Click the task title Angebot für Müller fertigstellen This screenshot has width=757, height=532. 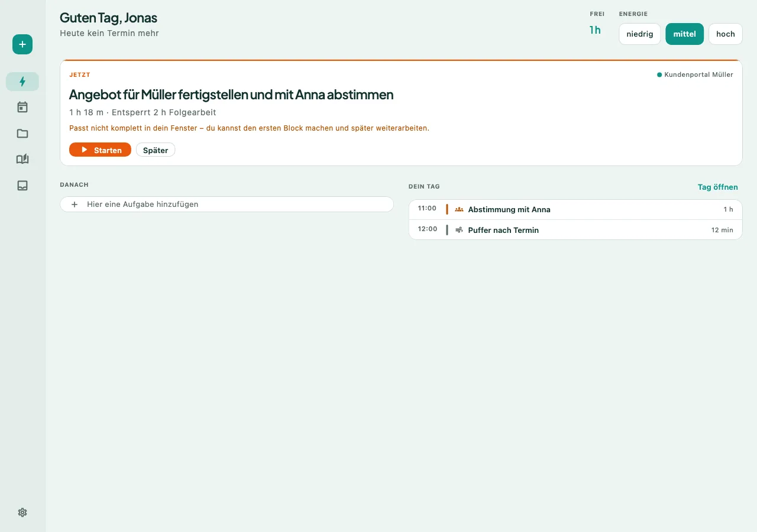tap(231, 95)
